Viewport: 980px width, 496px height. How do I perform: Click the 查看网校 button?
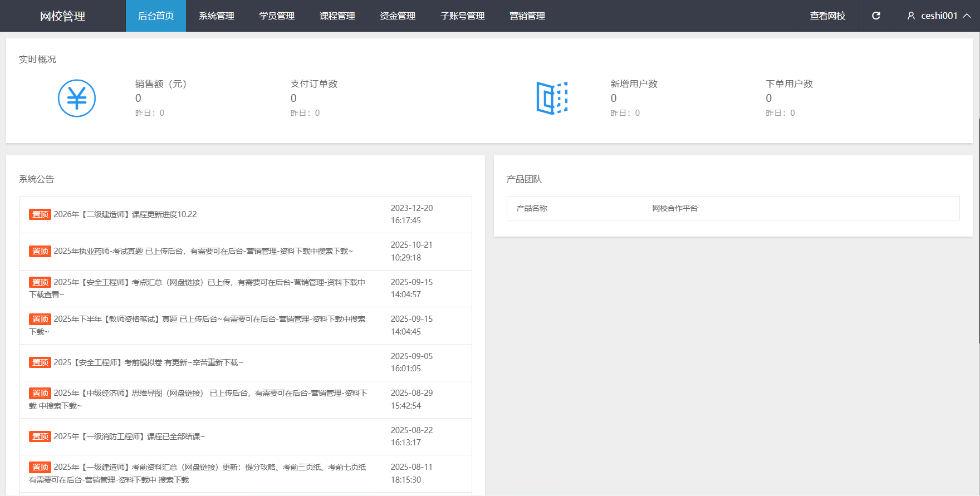(x=827, y=16)
